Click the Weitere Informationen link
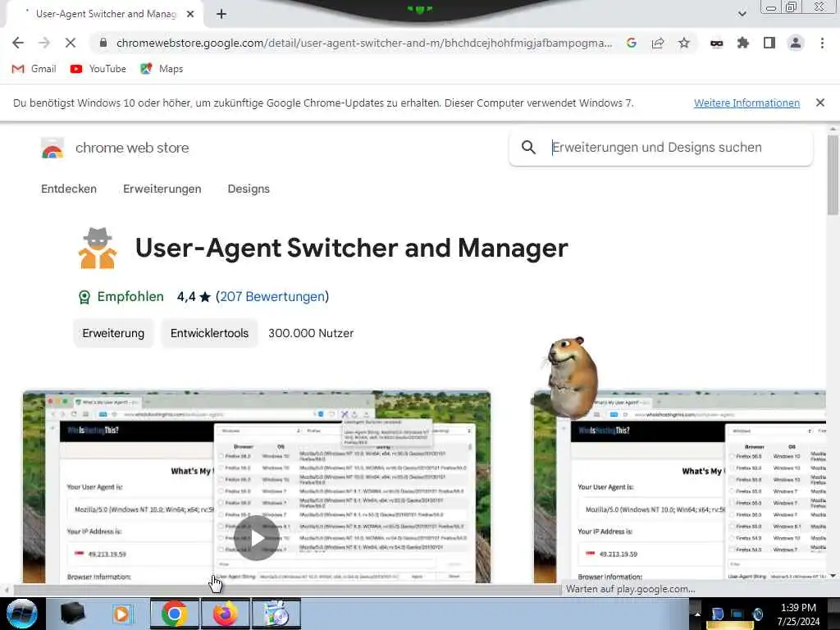 click(746, 103)
